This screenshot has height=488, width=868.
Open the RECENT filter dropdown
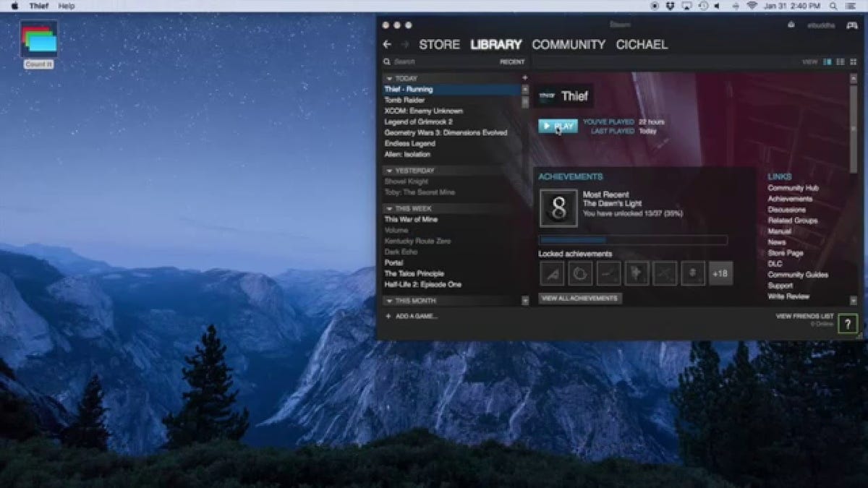512,62
